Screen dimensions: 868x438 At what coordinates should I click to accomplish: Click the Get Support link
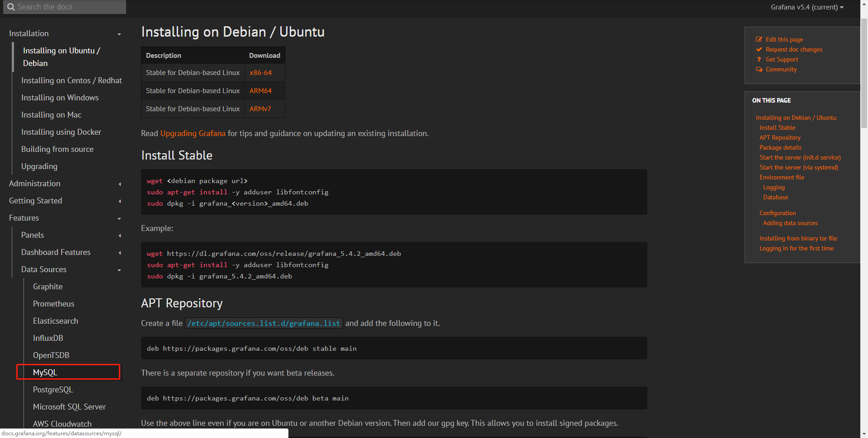point(782,59)
